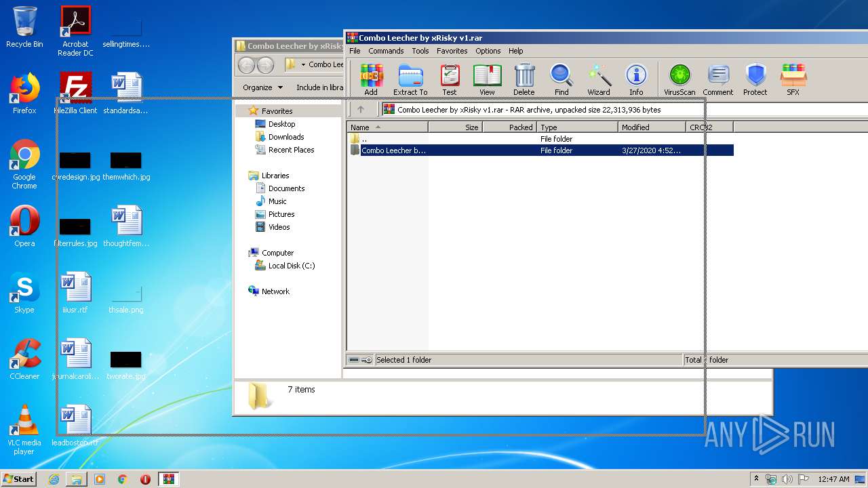
Task: Open the Commands menu
Action: coord(386,51)
